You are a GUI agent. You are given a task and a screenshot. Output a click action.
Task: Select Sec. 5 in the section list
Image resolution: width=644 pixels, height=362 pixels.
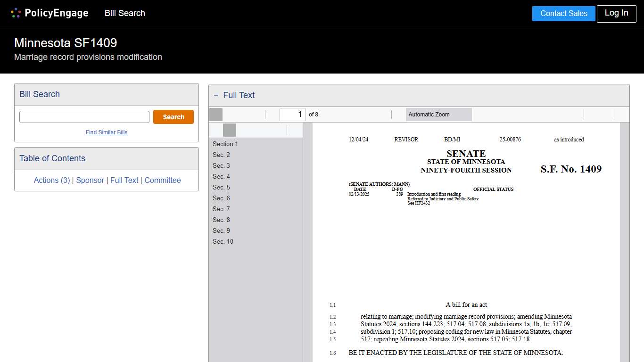[221, 187]
